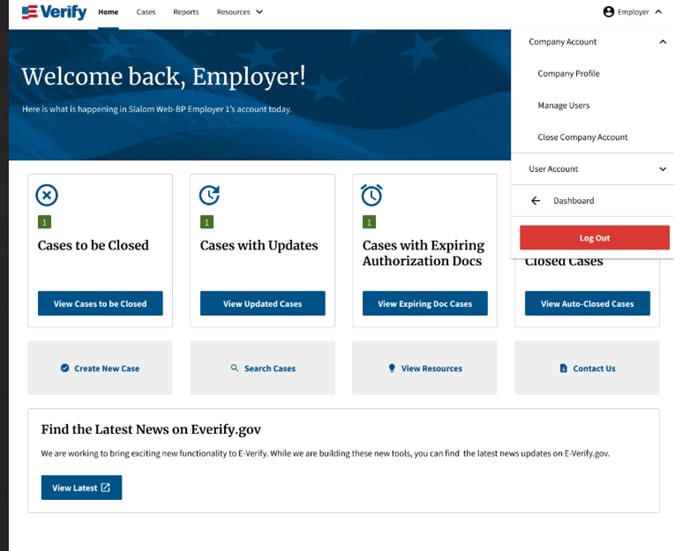The image size is (698, 551).
Task: Click the Expiring Authorization Docs alarm icon
Action: click(x=372, y=195)
